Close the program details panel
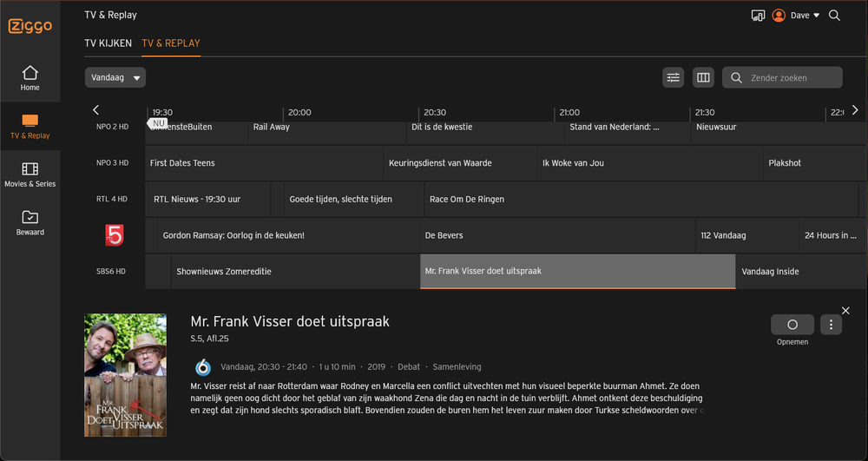 [845, 311]
